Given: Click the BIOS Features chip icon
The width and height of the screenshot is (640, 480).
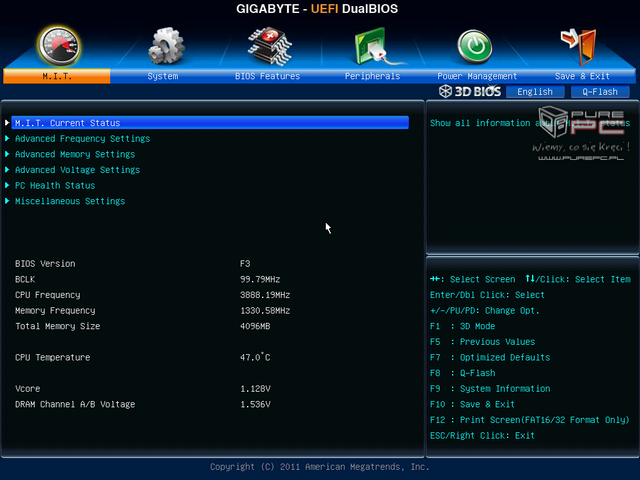Looking at the screenshot, I should point(269,46).
